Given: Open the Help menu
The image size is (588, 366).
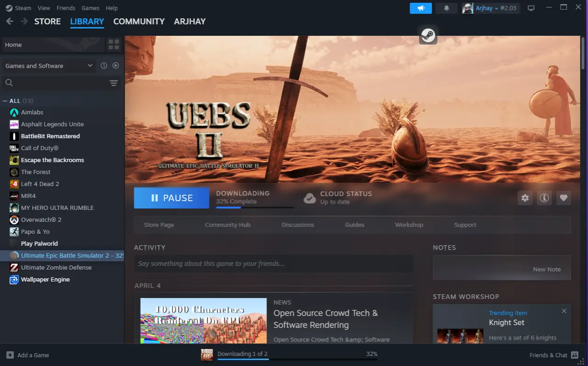Looking at the screenshot, I should pyautogui.click(x=112, y=8).
